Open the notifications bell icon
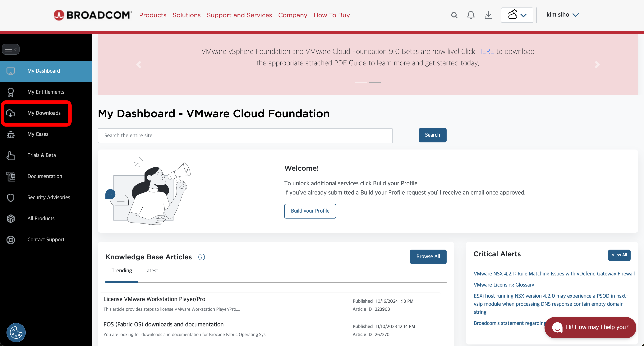 [x=471, y=15]
